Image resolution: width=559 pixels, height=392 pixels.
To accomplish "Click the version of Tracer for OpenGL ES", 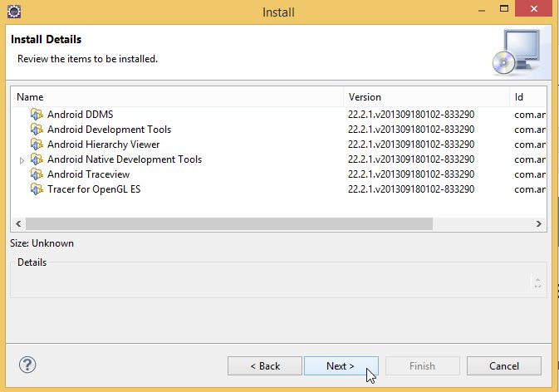I will tap(411, 189).
